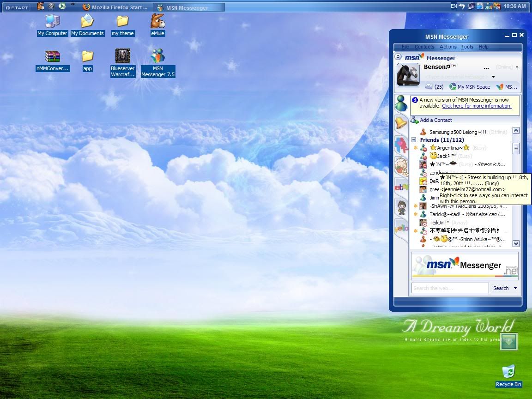Open the MSN Messenger contacts tab (green buddy icon)

pyautogui.click(x=401, y=103)
